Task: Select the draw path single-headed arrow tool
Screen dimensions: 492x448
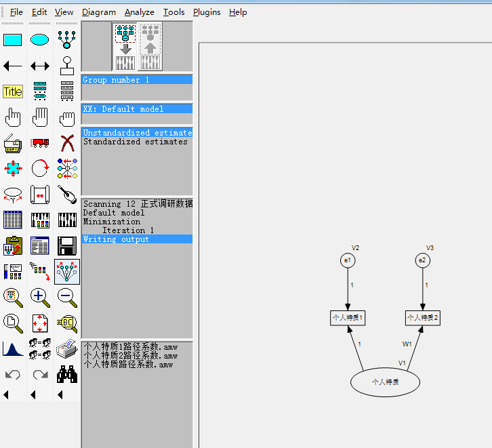Action: 13,66
